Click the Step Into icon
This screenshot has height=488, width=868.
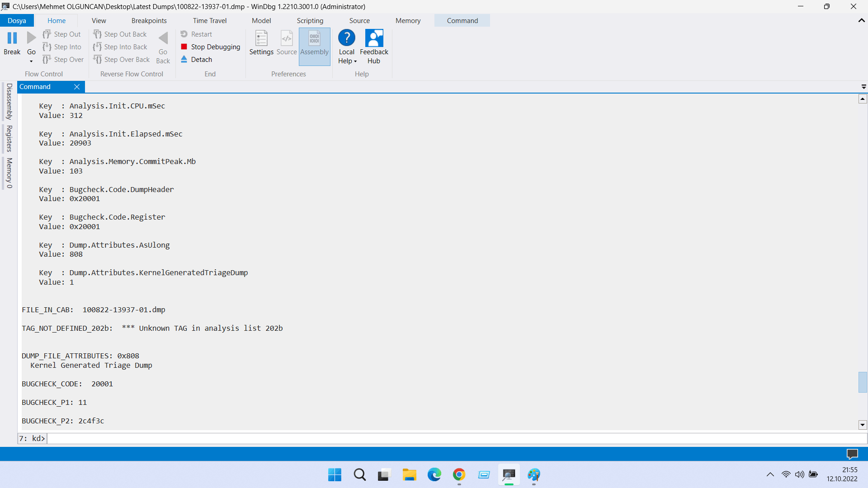[x=47, y=47]
